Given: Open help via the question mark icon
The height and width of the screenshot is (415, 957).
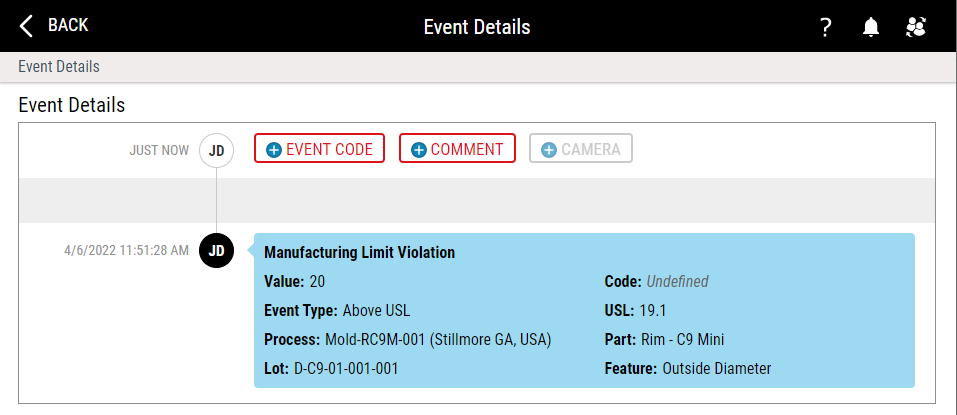Looking at the screenshot, I should pos(825,27).
